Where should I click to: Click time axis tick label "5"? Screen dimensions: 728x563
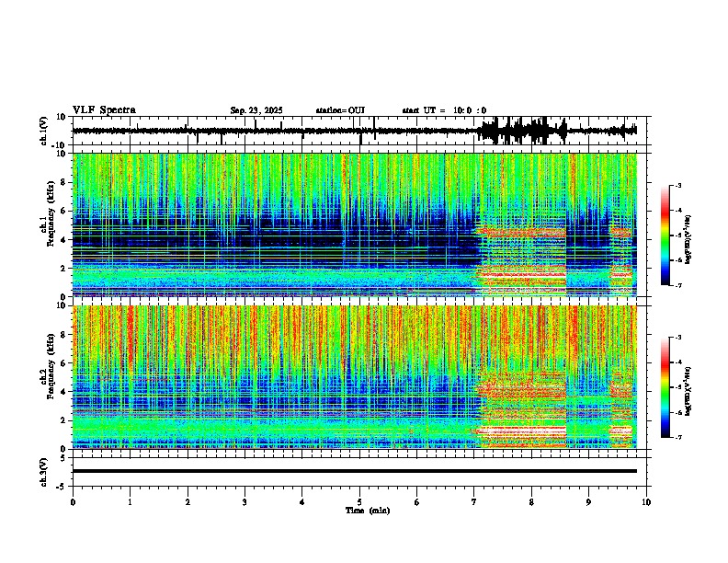pos(359,502)
